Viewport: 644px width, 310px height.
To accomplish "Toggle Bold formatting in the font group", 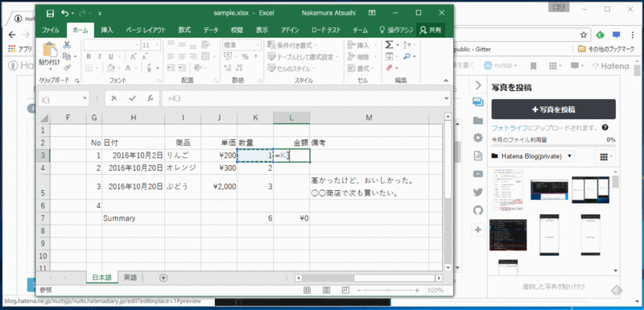I will tap(89, 56).
